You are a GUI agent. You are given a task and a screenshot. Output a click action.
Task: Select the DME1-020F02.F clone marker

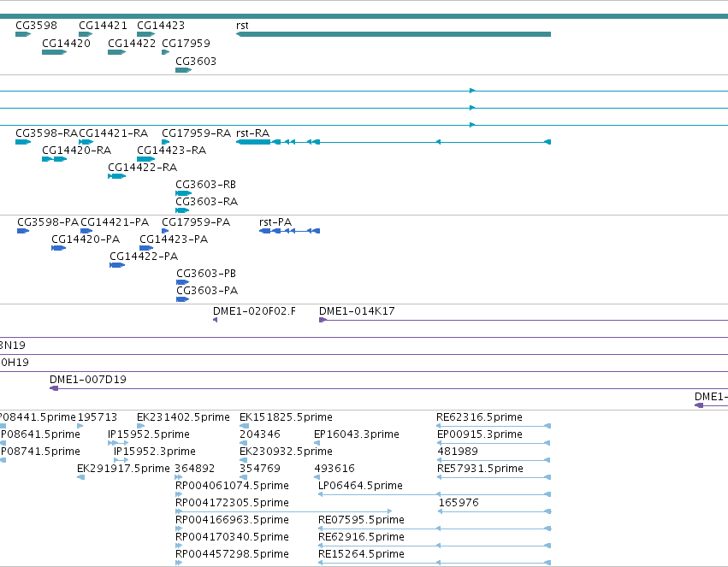[x=215, y=320]
